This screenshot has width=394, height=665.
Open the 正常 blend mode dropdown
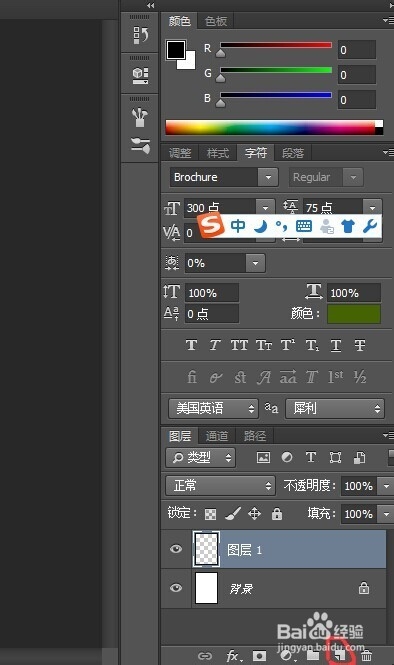(220, 486)
